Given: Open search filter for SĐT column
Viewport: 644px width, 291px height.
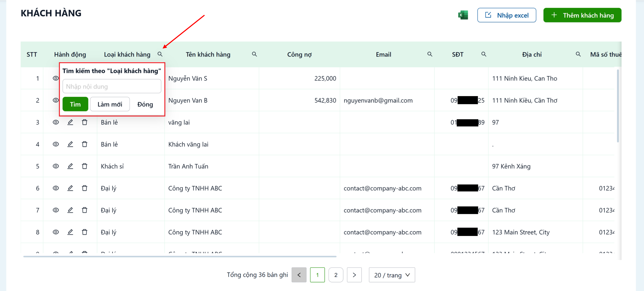Looking at the screenshot, I should (x=484, y=54).
